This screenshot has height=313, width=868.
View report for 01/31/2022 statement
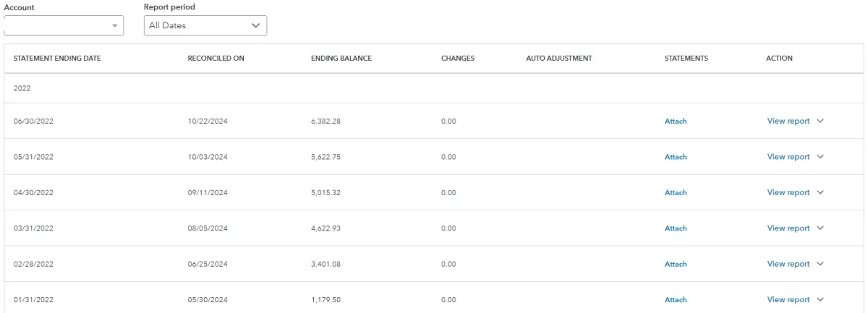click(x=788, y=300)
